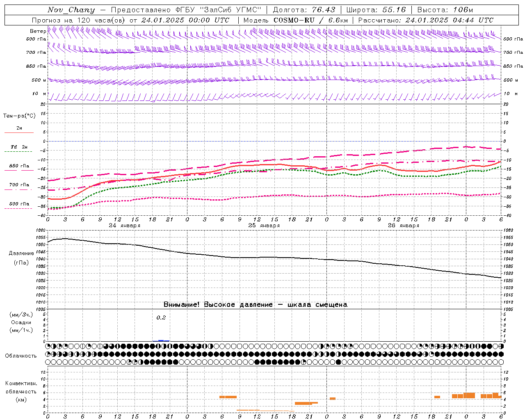This screenshot has height=420, width=525.
Task: Click the "Конвективн." convective cloud label
Action: (21, 383)
